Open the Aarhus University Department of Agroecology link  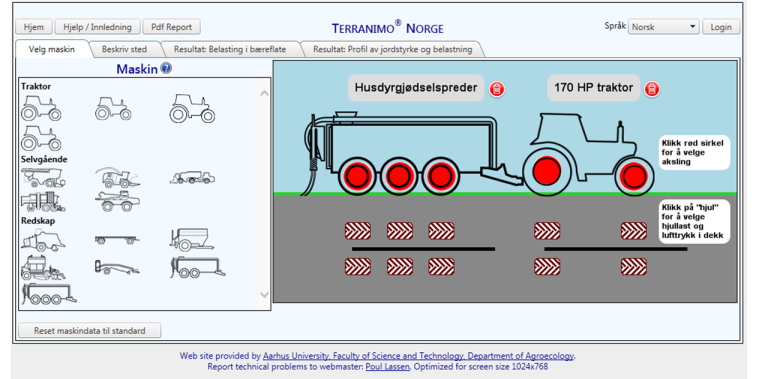pyautogui.click(x=418, y=356)
